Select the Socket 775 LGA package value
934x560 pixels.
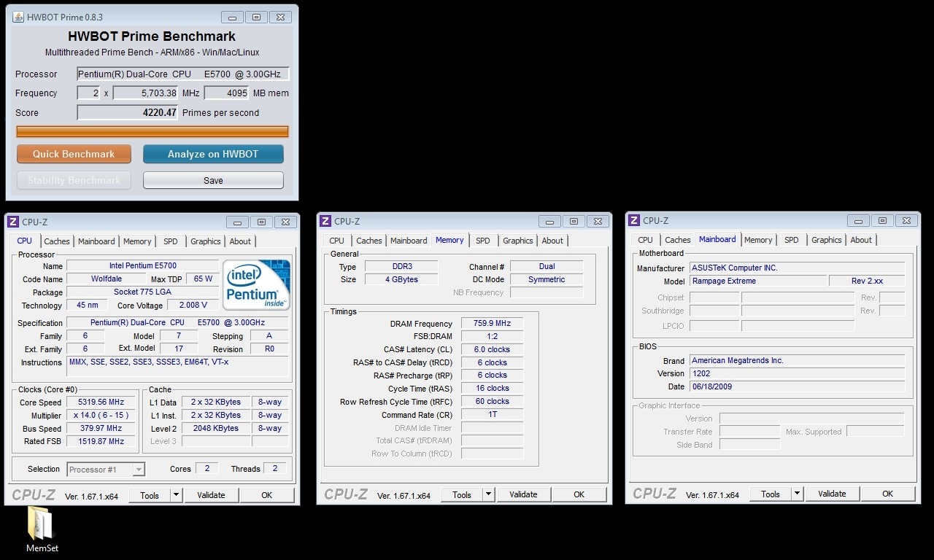(x=143, y=292)
